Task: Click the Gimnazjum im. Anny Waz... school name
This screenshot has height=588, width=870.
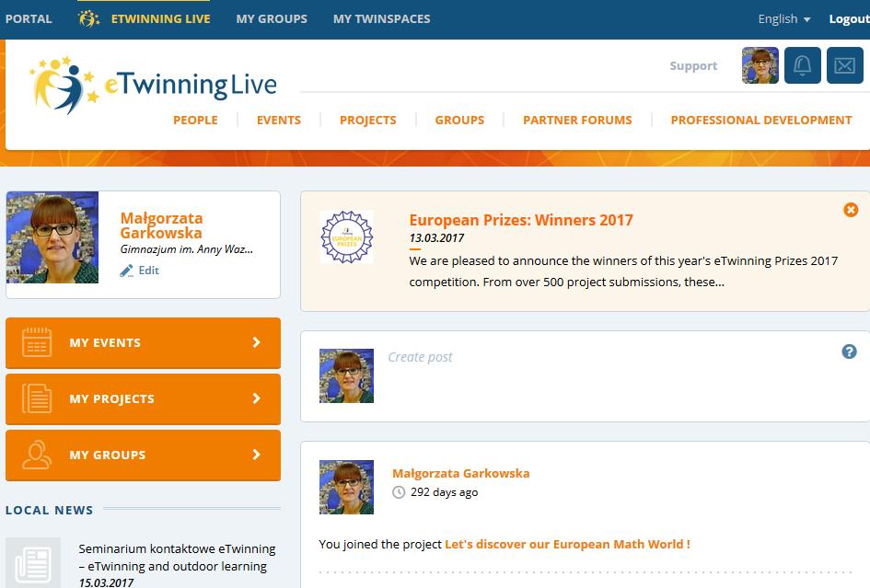Action: (x=186, y=249)
